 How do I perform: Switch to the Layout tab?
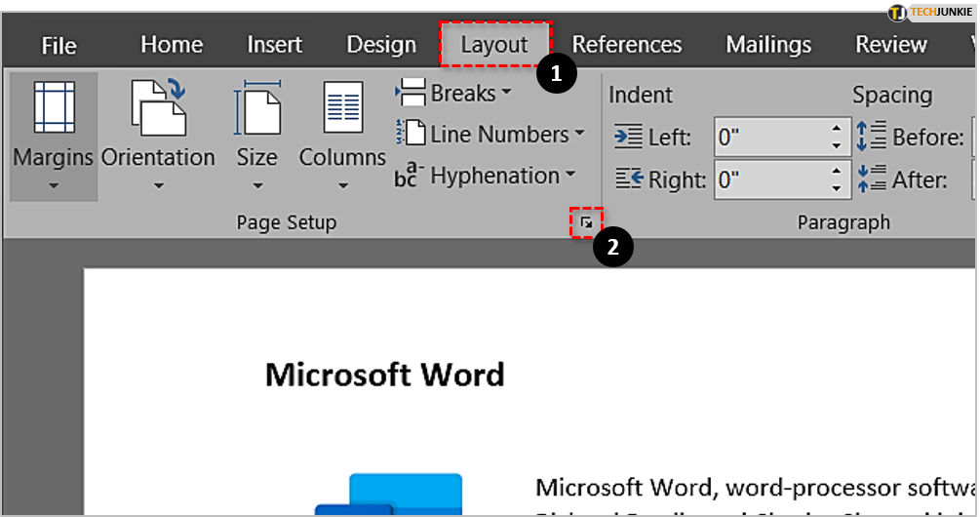point(494,45)
